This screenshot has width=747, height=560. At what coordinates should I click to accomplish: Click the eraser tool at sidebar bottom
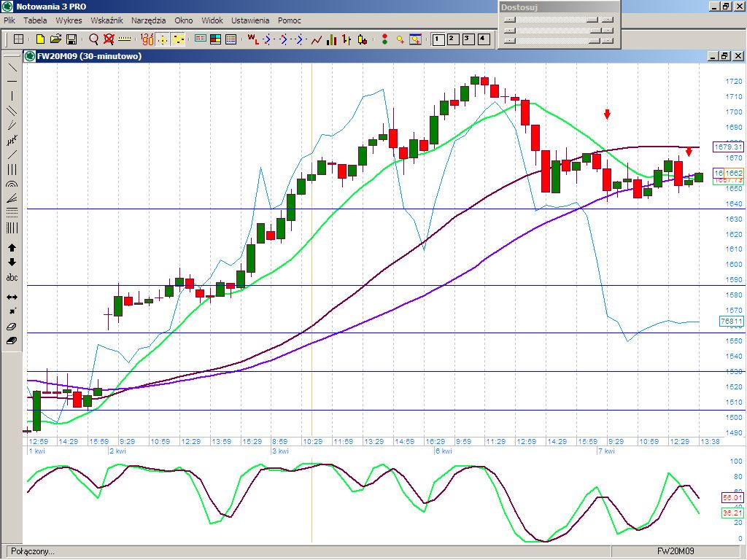click(12, 341)
